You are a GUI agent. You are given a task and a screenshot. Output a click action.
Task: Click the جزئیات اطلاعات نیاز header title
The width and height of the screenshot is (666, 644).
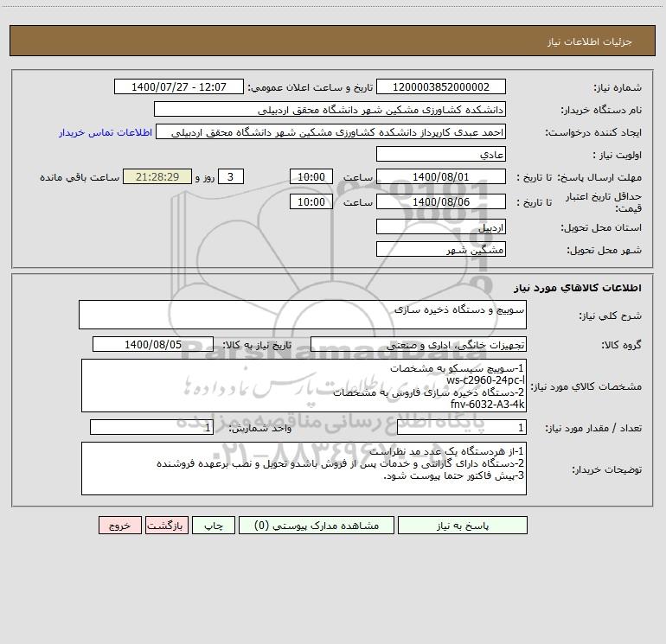click(590, 41)
